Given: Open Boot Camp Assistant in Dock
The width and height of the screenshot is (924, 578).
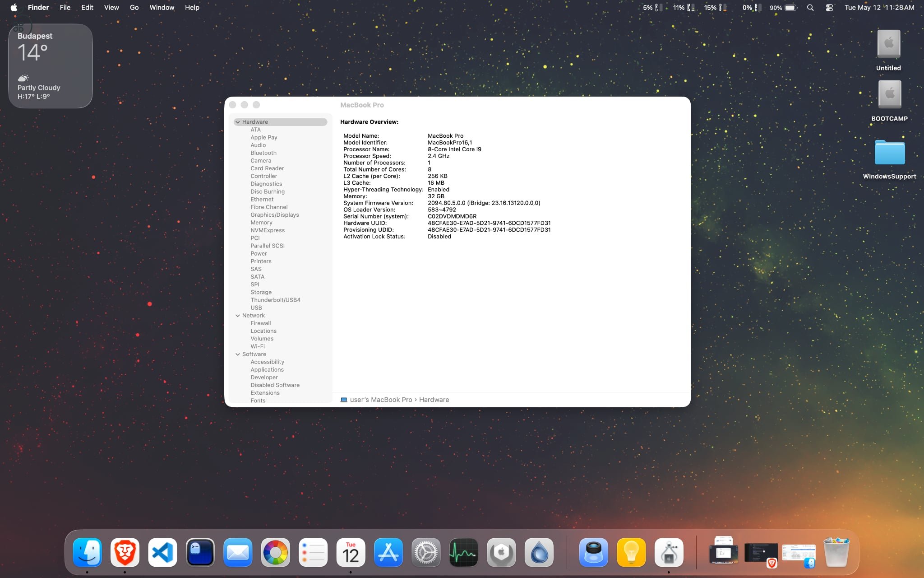Looking at the screenshot, I should 669,552.
